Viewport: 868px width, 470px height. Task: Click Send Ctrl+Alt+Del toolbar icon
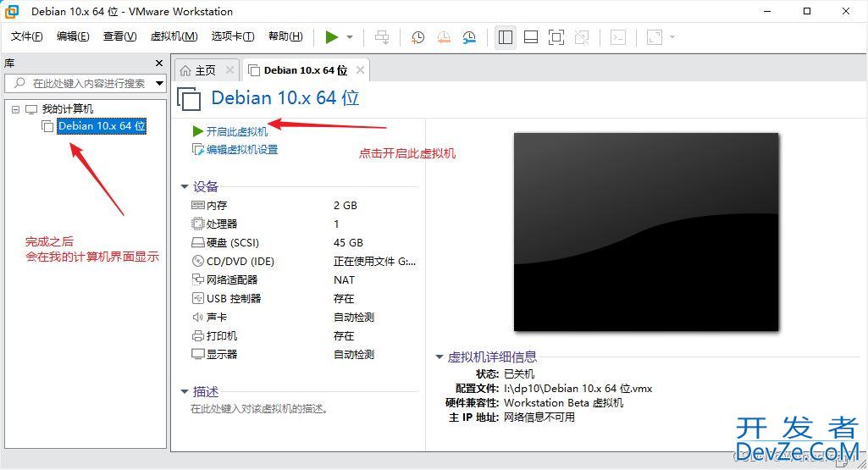[381, 37]
